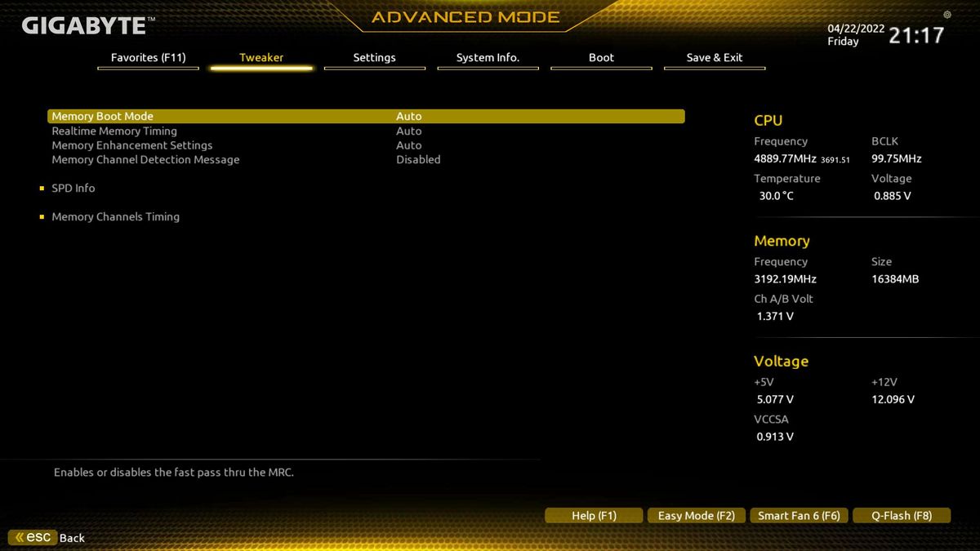Click the Voltage section heading

tap(781, 362)
